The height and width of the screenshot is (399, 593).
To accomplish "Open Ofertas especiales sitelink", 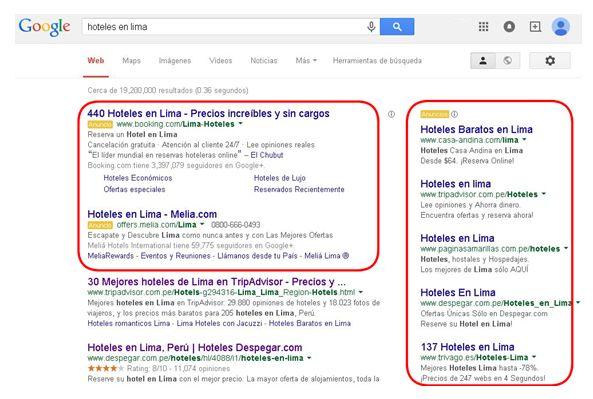I will tap(134, 189).
